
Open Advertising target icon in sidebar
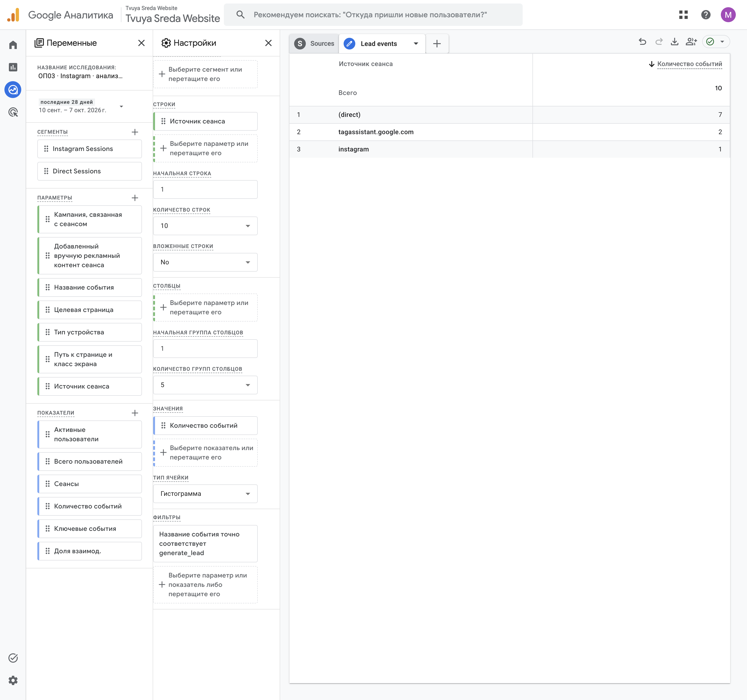click(x=13, y=112)
